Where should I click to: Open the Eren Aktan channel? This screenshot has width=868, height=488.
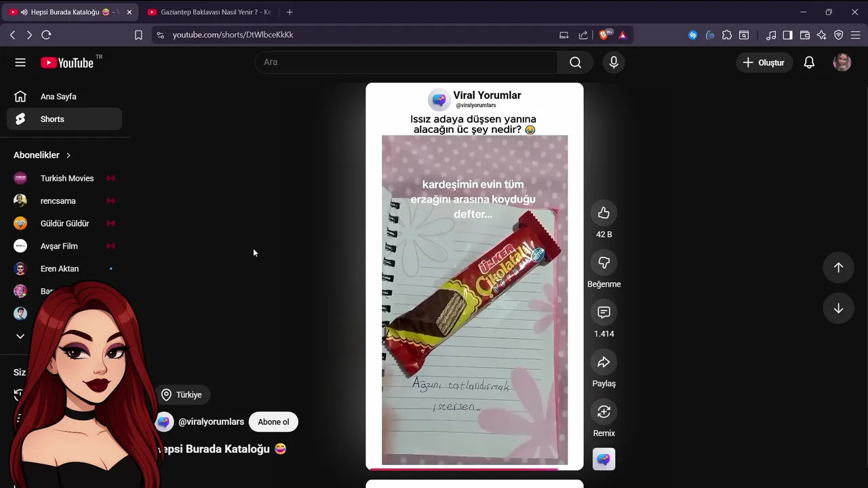64,269
